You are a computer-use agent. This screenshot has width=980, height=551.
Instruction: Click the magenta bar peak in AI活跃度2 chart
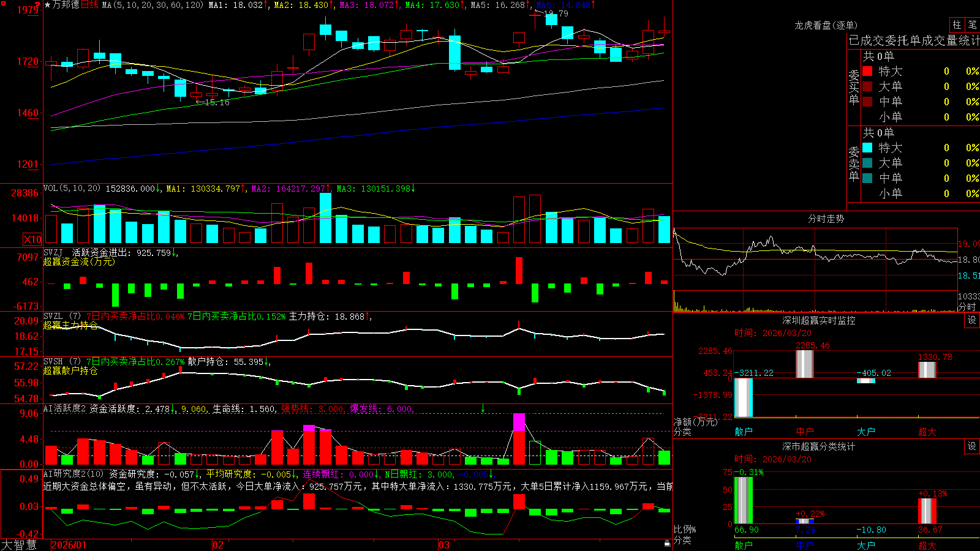tap(519, 422)
